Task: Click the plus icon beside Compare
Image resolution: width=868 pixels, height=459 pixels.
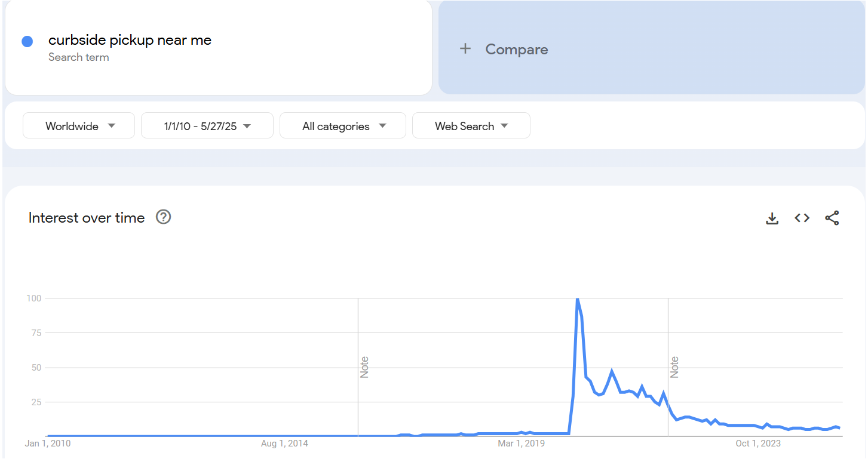Action: (x=465, y=49)
